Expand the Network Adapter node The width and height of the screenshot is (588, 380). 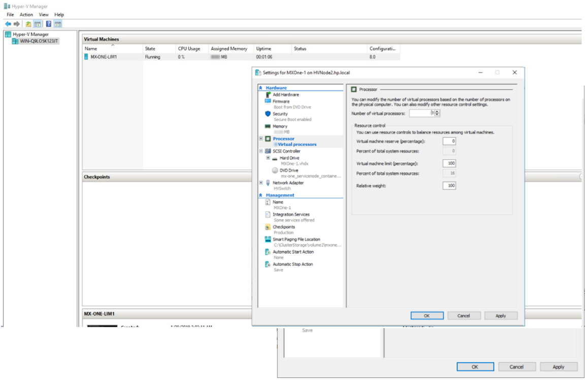[261, 183]
